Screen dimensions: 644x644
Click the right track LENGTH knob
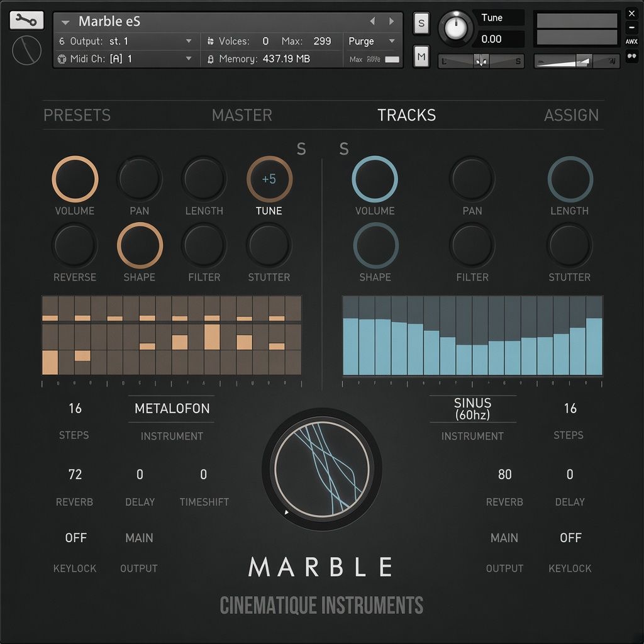570,179
